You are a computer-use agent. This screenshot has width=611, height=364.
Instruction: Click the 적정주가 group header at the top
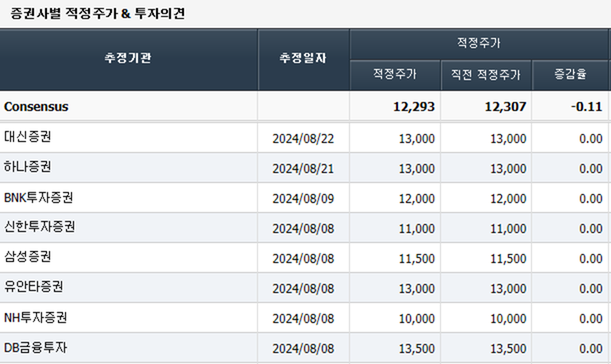click(478, 42)
